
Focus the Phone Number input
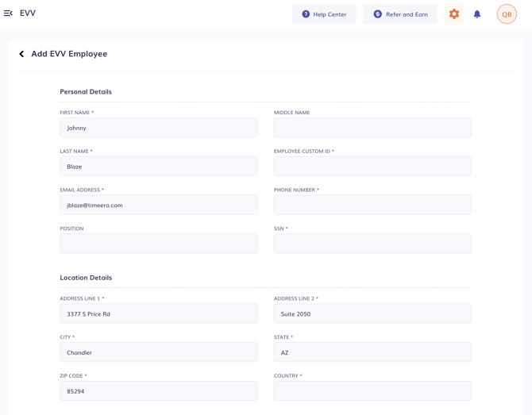tap(372, 205)
